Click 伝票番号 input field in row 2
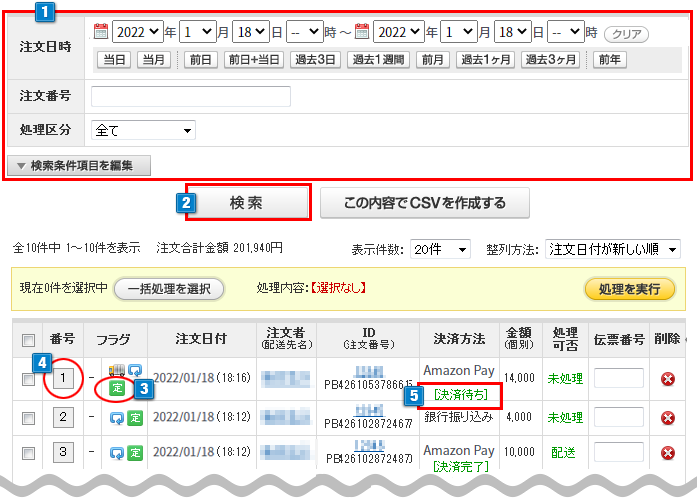The width and height of the screenshot is (698, 500). tap(619, 417)
